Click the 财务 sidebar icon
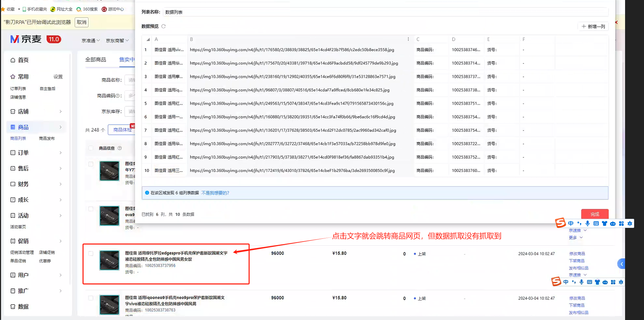Image resolution: width=644 pixels, height=320 pixels. point(13,184)
